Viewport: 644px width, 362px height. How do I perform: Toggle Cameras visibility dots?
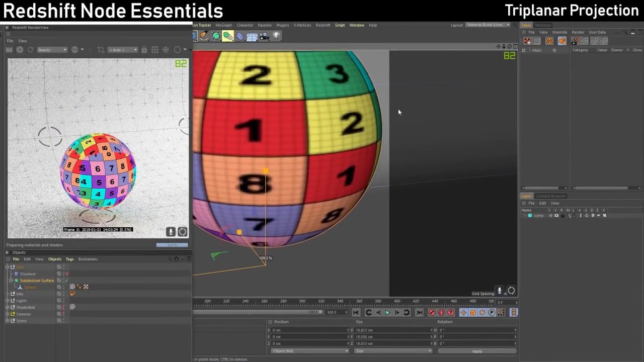click(x=63, y=314)
